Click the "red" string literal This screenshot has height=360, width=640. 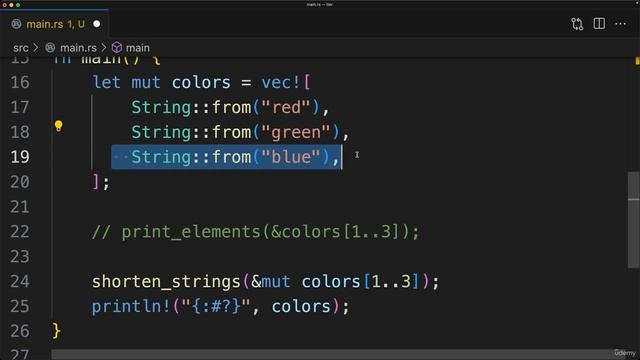tap(286, 108)
